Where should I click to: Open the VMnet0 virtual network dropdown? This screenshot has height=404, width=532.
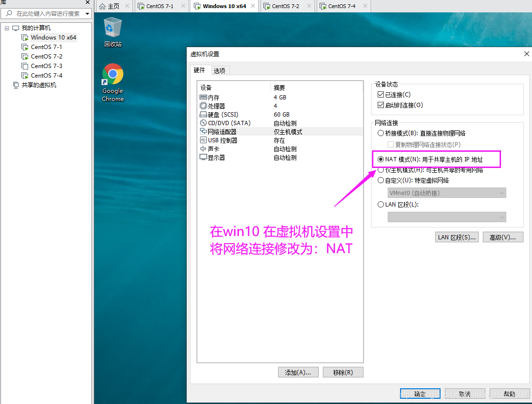[446, 193]
